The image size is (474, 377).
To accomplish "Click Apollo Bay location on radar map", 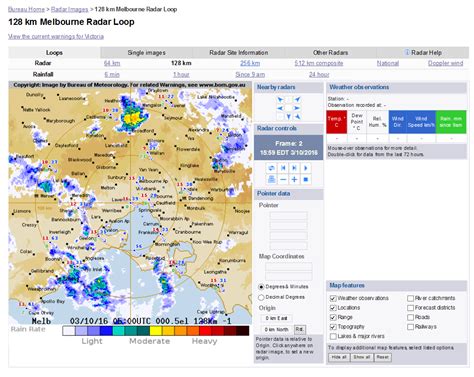I will coord(54,301).
